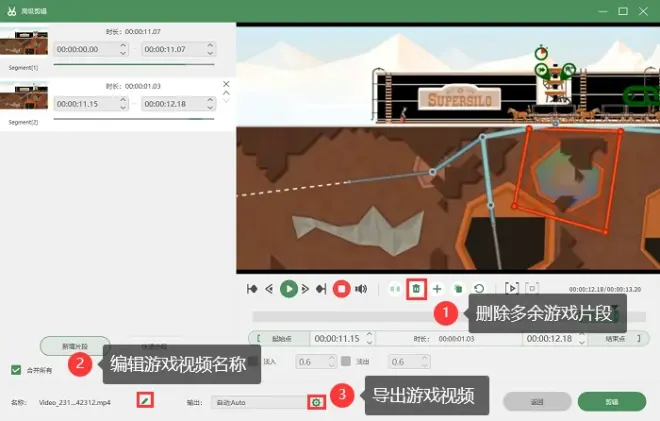Decrease 起始点 time below timeline
Viewport: 660px width, 421px height.
click(x=369, y=342)
